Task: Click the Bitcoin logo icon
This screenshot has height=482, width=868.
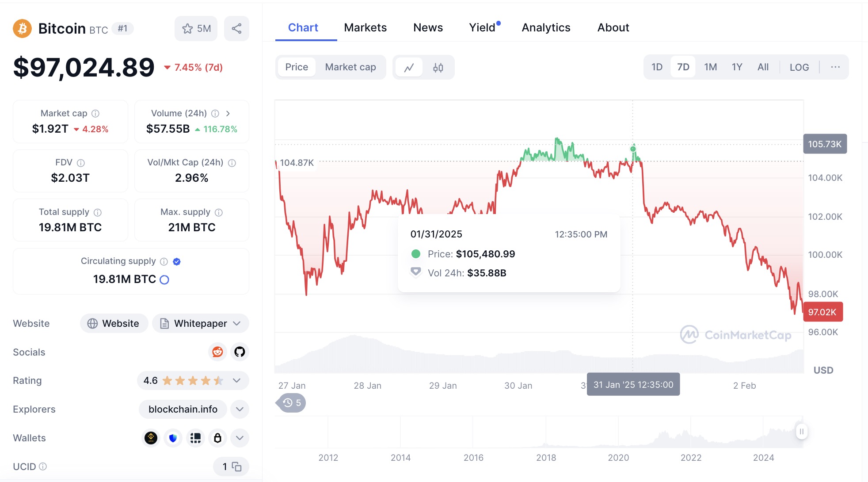Action: tap(22, 29)
